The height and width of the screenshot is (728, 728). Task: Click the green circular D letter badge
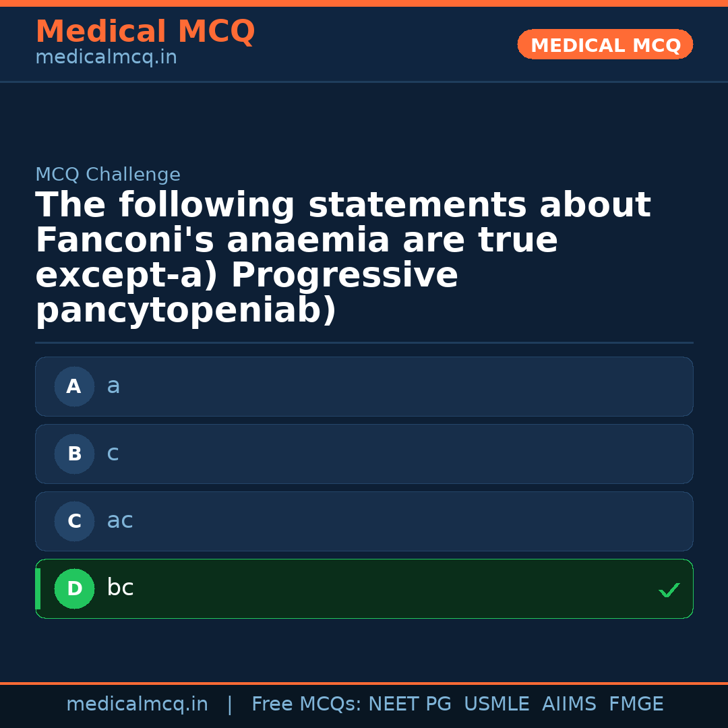pos(74,589)
